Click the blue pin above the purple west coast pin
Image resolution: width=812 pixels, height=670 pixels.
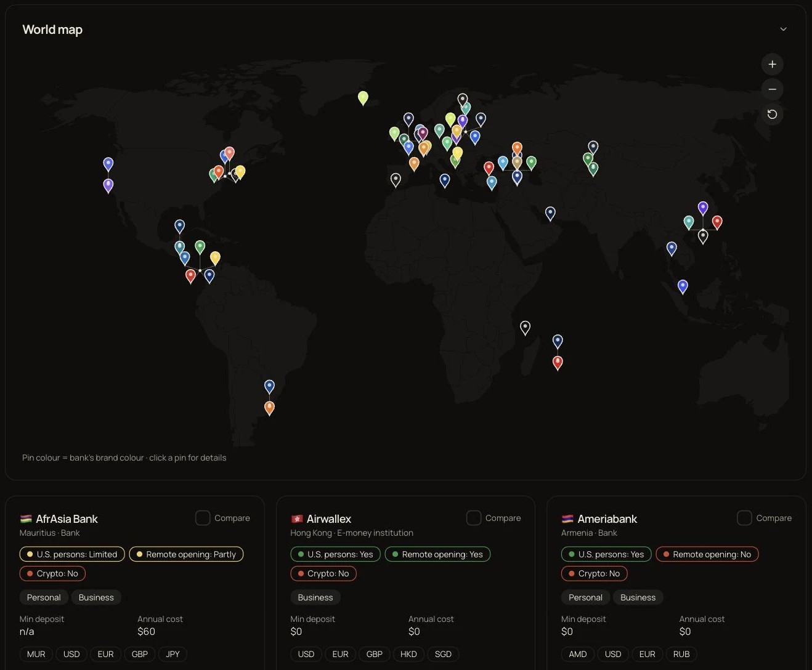click(x=108, y=164)
